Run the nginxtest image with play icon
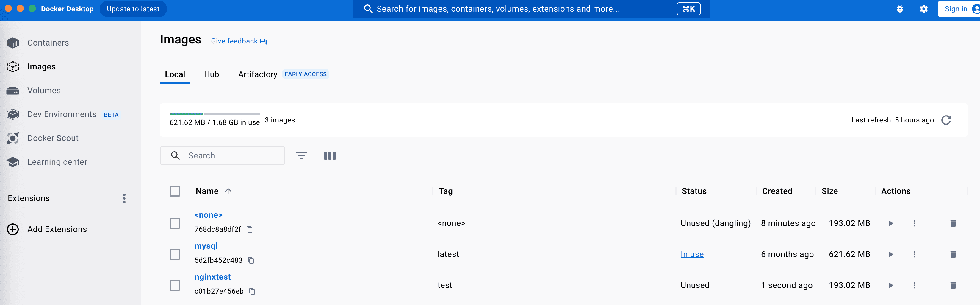980x305 pixels. click(890, 285)
